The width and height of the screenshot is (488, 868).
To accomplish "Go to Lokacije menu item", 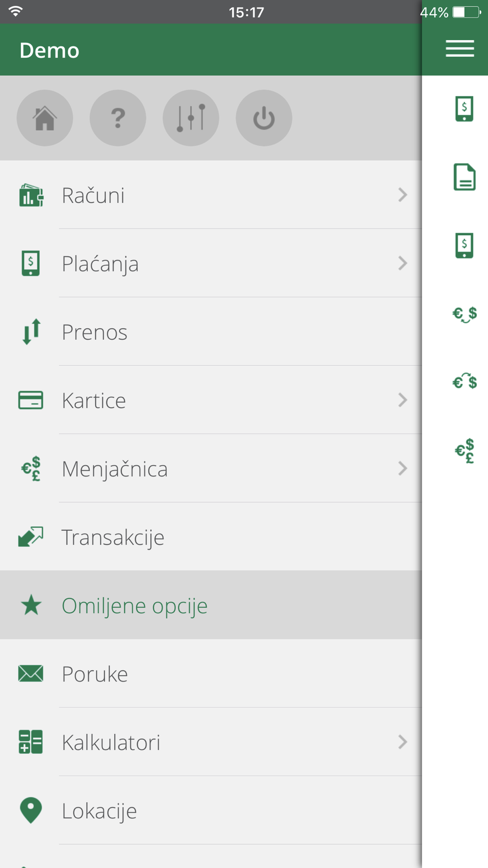I will [x=99, y=810].
